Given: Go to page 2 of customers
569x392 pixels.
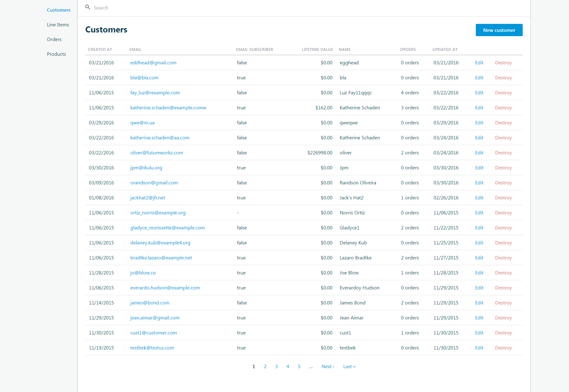Looking at the screenshot, I should point(265,367).
